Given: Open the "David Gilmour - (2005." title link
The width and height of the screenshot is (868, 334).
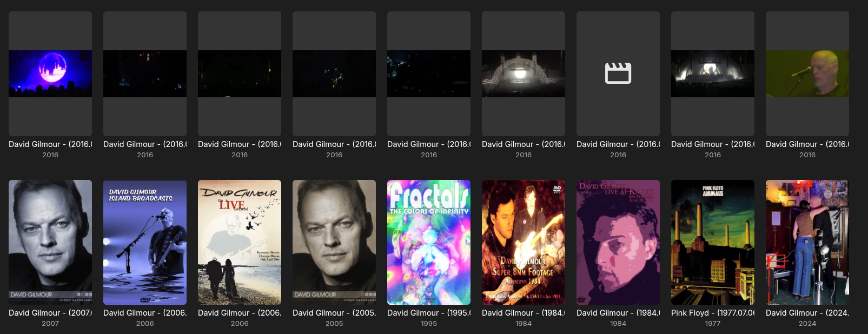Looking at the screenshot, I should 334,313.
